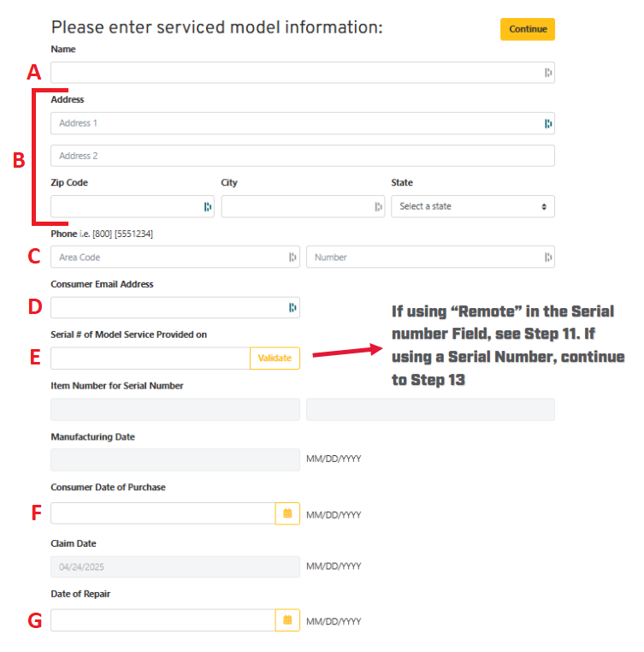This screenshot has width=644, height=652.
Task: Click autofill icon in Name field
Action: 548,73
